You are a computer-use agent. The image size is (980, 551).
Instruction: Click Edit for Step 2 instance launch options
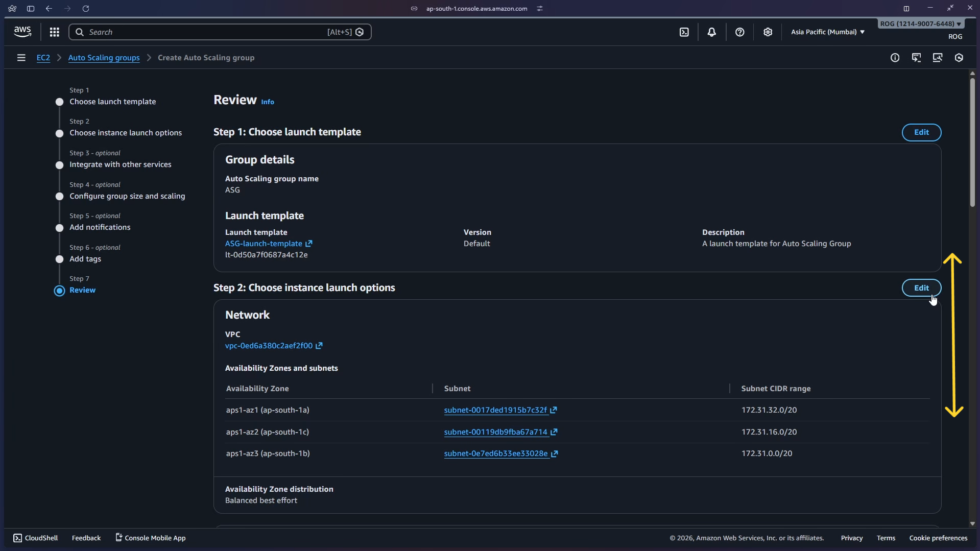coord(921,288)
